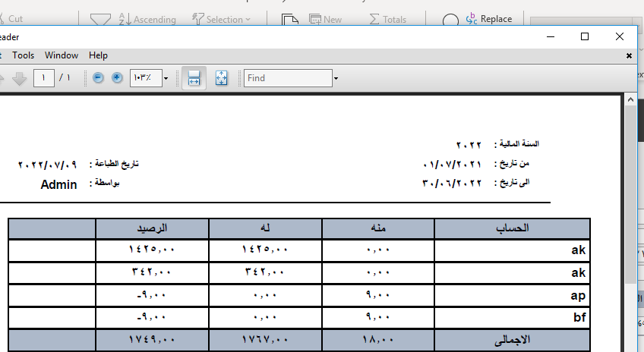Click the bf account cell
This screenshot has width=644, height=352.
click(512, 317)
